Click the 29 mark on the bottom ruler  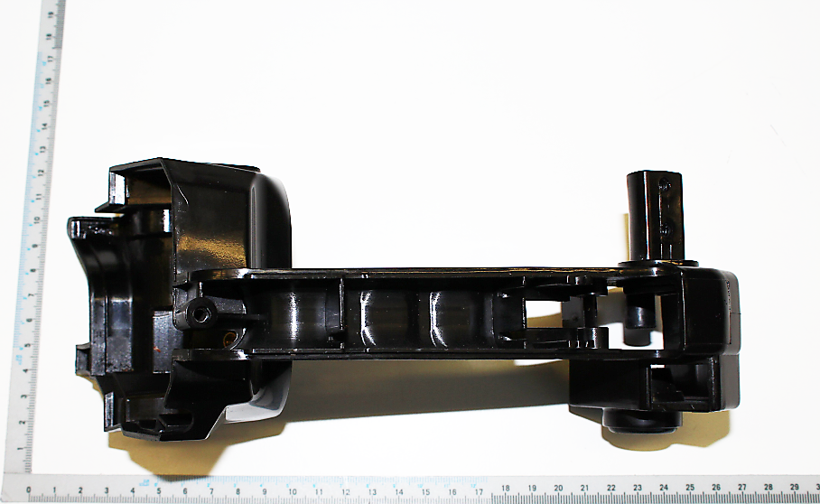795,489
